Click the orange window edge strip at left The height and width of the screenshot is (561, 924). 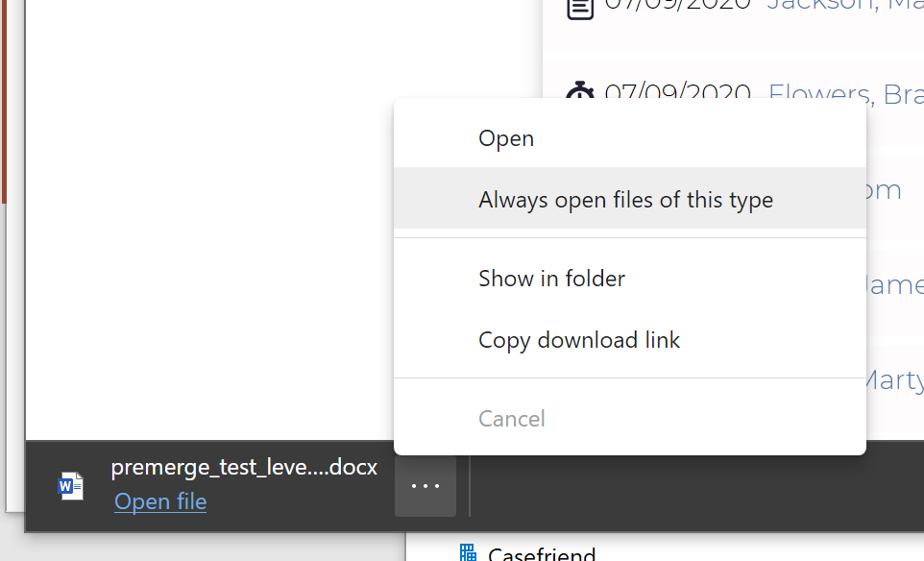(x=3, y=102)
